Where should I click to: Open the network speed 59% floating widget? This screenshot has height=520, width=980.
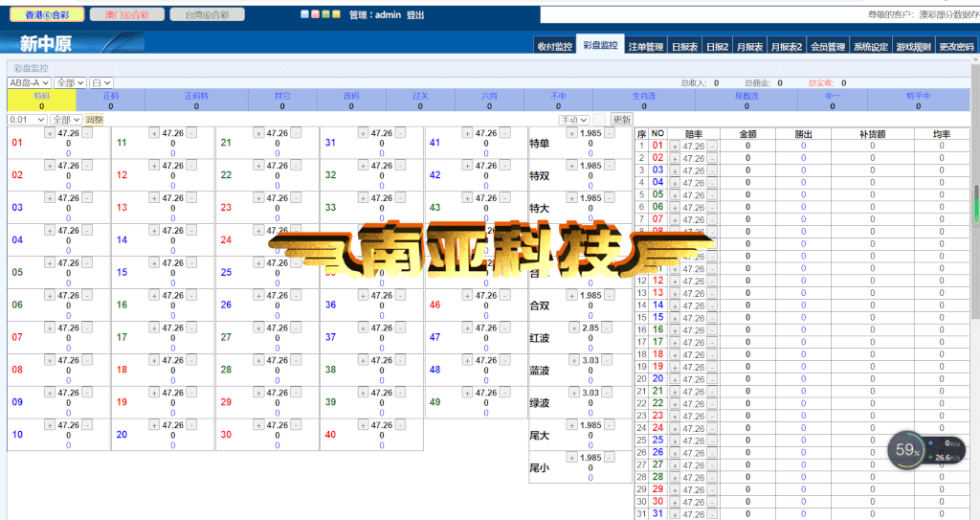tap(926, 450)
